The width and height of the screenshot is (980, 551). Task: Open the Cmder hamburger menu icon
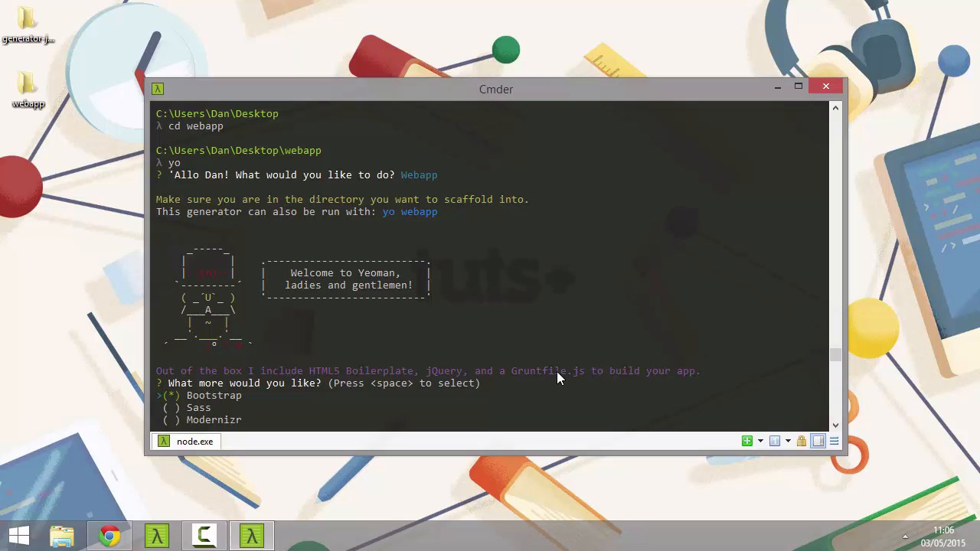(835, 441)
